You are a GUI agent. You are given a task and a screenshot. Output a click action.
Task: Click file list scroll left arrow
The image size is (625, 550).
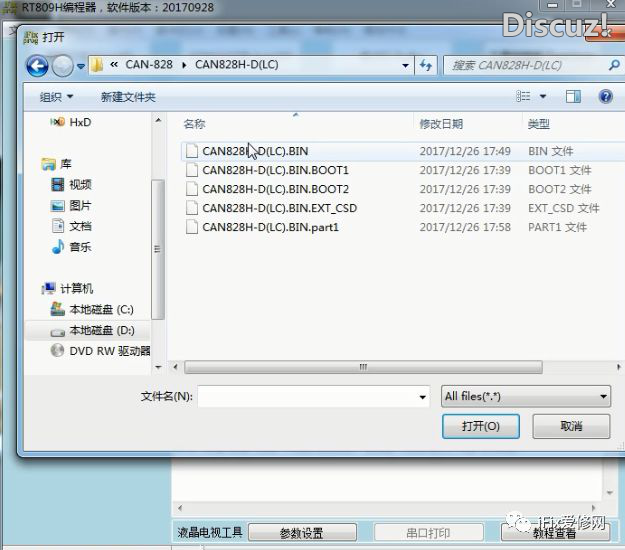tap(175, 367)
